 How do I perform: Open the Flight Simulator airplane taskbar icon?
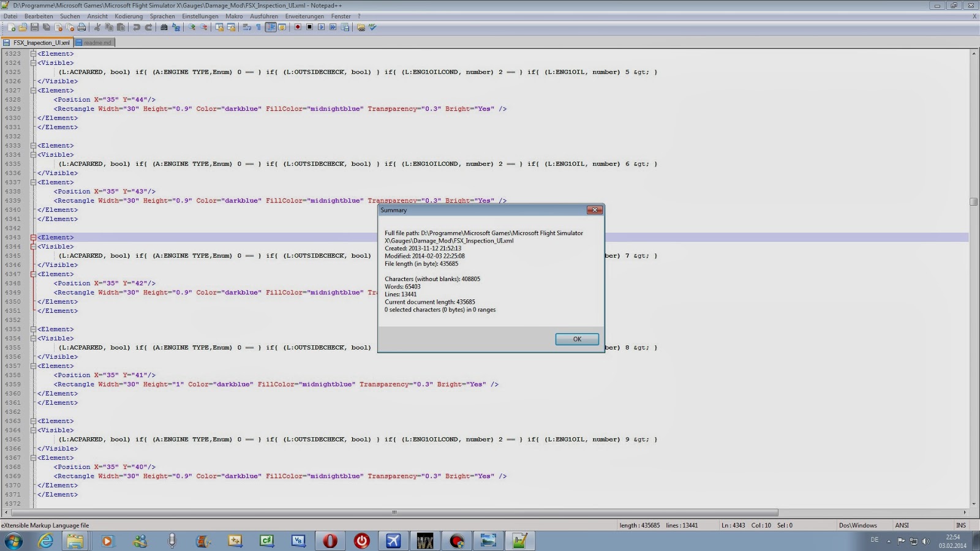393,541
